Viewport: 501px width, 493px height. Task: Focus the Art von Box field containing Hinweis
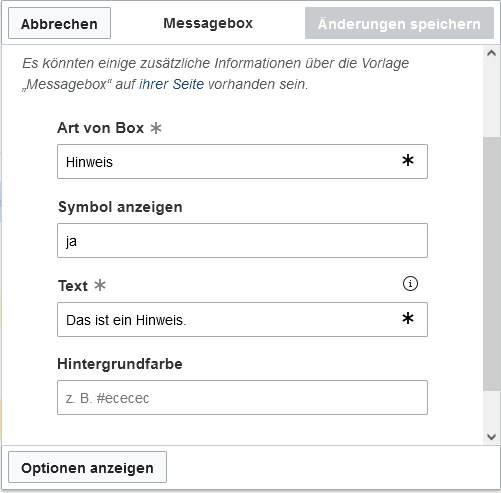[242, 162]
